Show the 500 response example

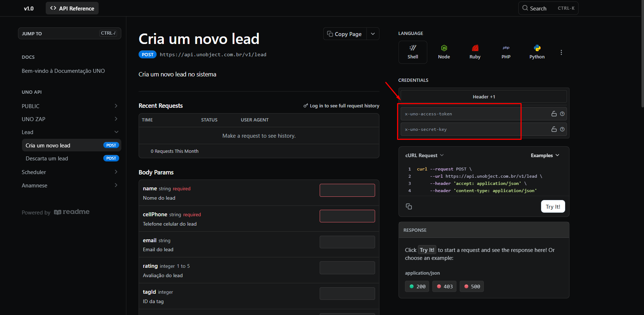coord(472,287)
